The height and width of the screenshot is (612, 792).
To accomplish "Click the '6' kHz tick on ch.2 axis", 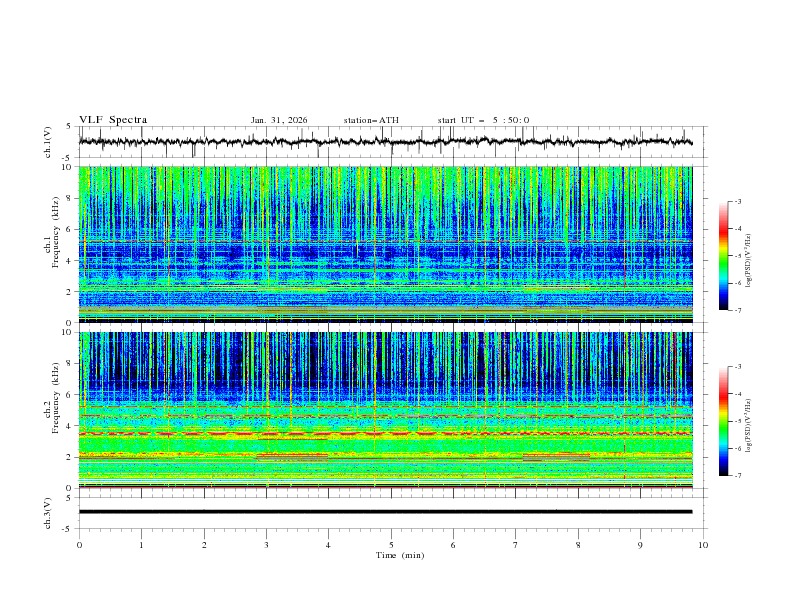I will (x=70, y=395).
